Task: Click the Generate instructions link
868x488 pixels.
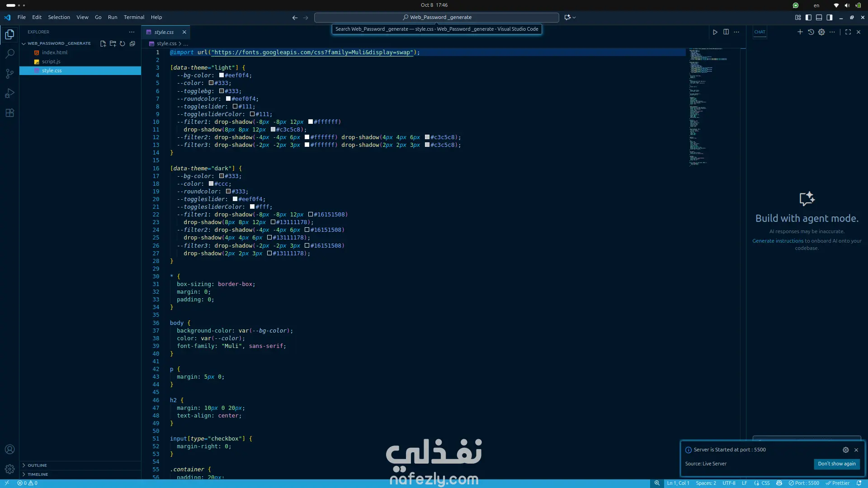Action: 778,241
